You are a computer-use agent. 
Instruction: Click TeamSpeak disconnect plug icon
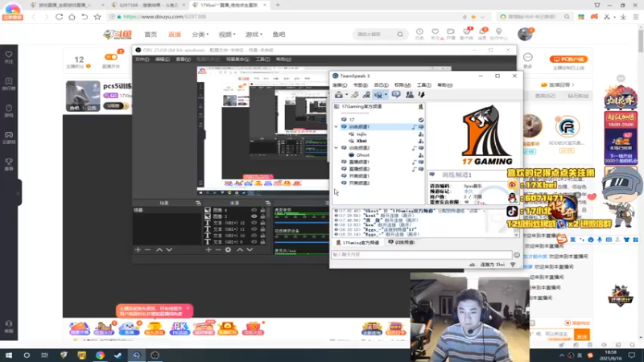(355, 95)
